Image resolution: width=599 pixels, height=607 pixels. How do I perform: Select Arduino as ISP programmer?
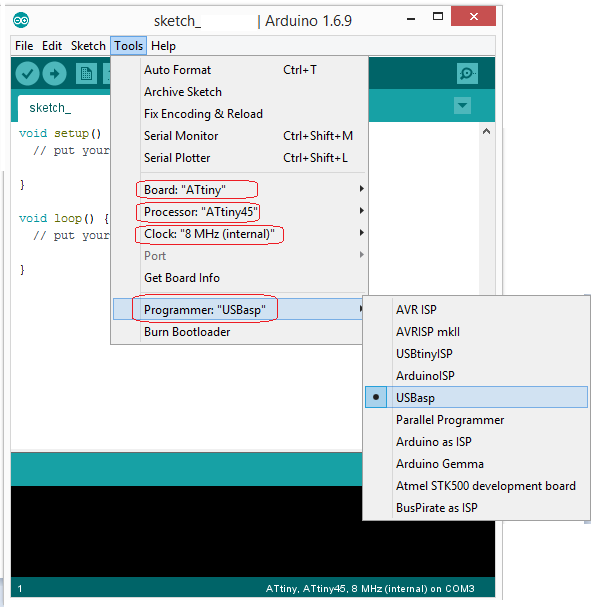pyautogui.click(x=476, y=442)
